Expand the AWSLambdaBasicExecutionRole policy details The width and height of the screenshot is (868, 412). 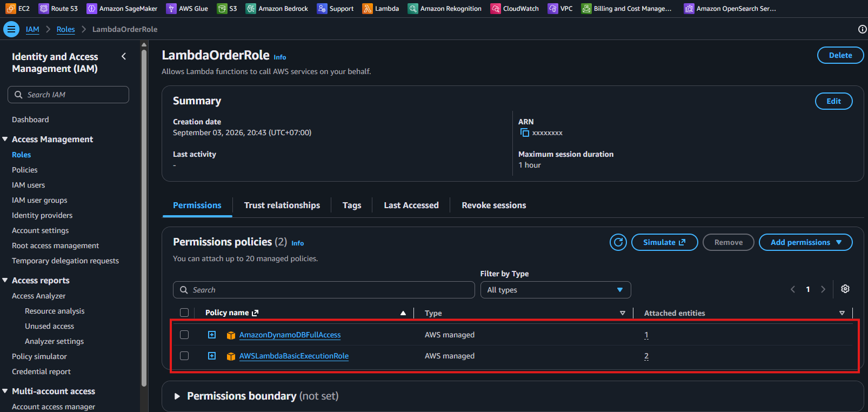(x=212, y=356)
